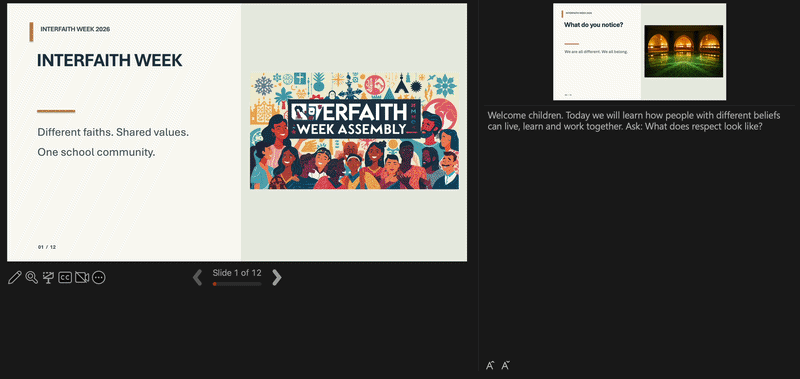This screenshot has height=379, width=800.
Task: Decrease the speaker notes text size
Action: coord(506,365)
